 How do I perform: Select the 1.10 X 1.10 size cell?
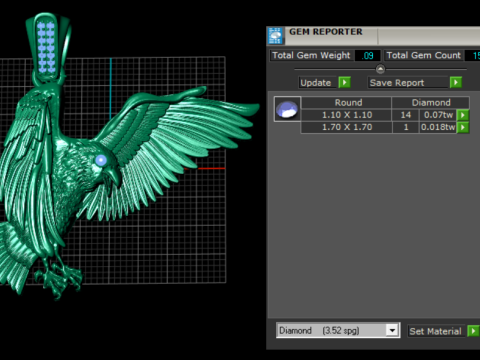tap(346, 115)
